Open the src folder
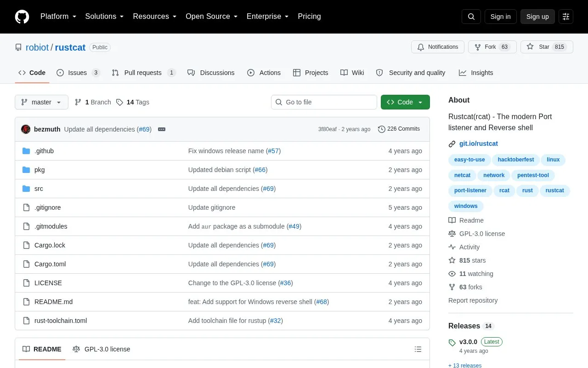Viewport: 588px width, 368px height. 39,189
